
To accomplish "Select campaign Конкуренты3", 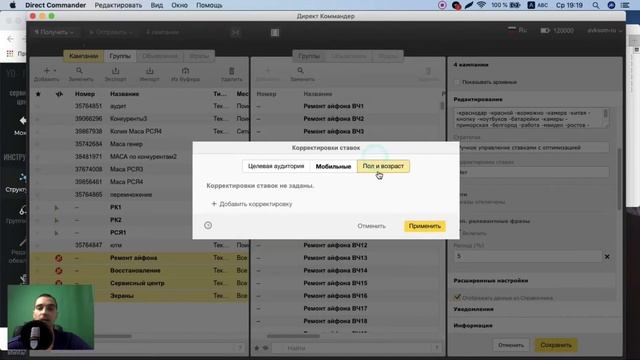I will (x=140, y=119).
